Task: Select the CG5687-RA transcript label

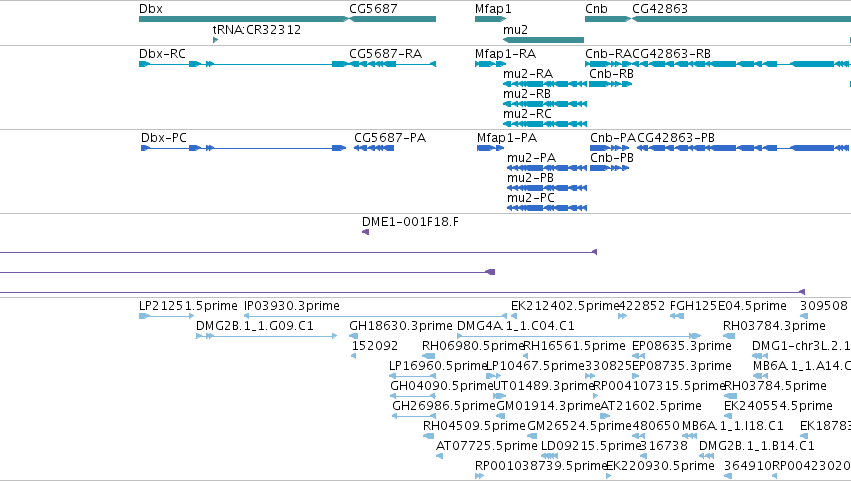Action: 385,54
